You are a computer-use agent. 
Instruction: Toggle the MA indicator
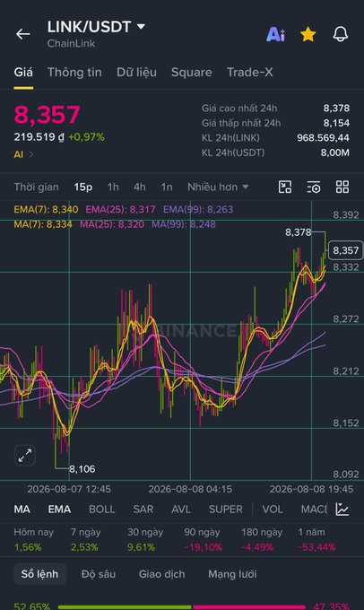[22, 510]
